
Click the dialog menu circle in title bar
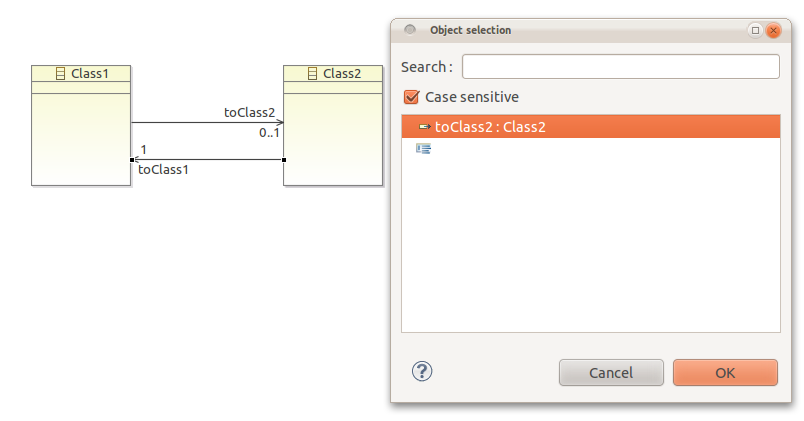[x=410, y=30]
